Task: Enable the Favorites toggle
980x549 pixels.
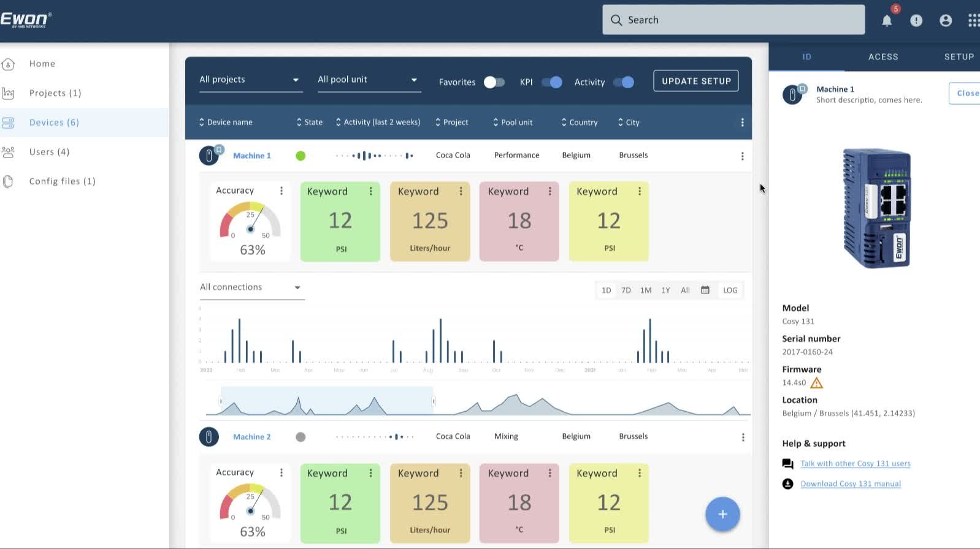Action: click(x=494, y=82)
